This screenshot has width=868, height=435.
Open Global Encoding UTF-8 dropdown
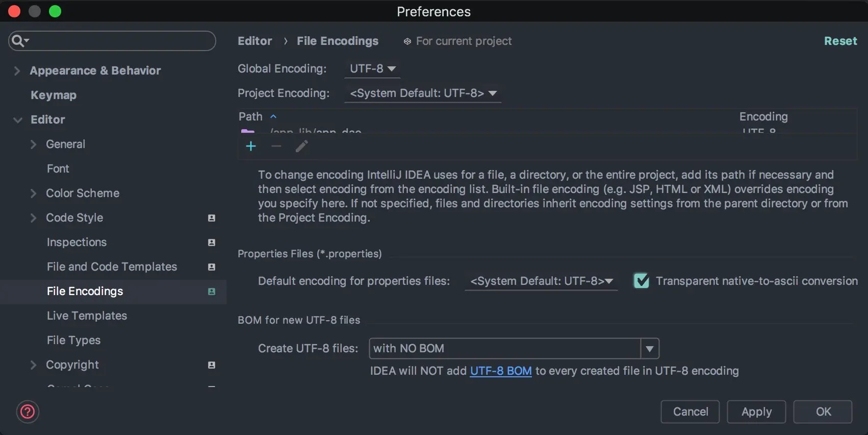point(372,68)
